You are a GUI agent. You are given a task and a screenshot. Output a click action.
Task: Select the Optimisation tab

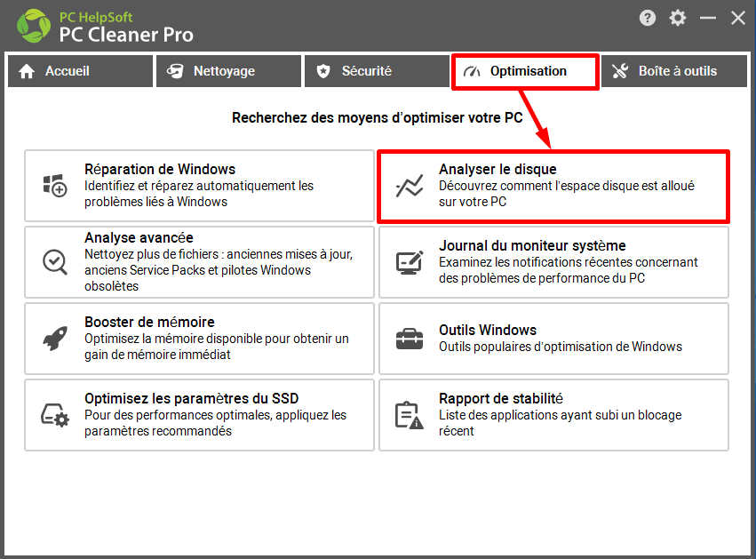click(x=526, y=71)
